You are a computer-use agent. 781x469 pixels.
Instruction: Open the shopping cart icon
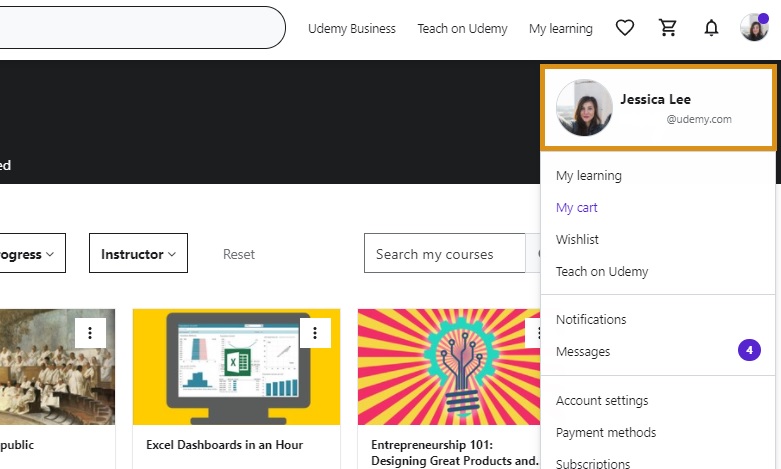tap(668, 28)
